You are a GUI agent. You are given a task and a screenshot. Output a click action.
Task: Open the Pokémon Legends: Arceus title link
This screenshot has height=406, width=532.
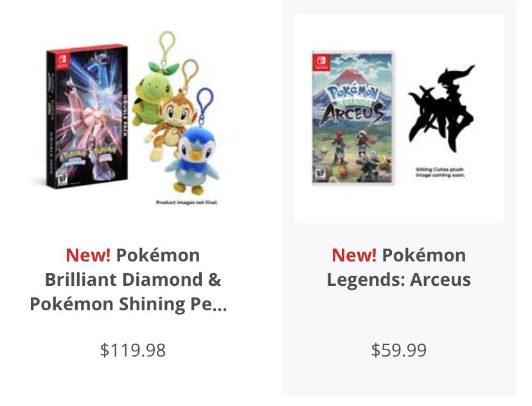pyautogui.click(x=398, y=267)
